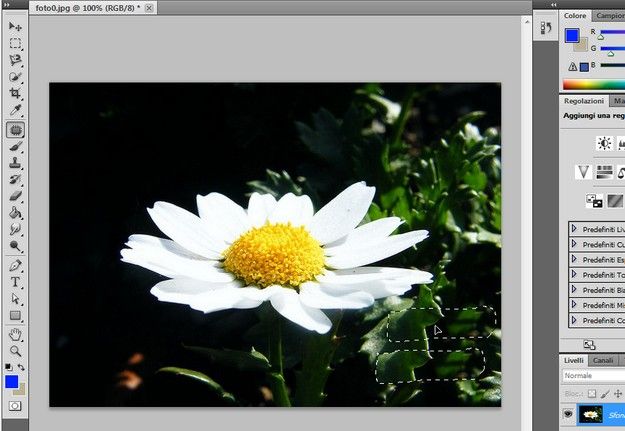Screen dimensions: 625x431
Task: Select the Type tool
Action: click(x=15, y=282)
